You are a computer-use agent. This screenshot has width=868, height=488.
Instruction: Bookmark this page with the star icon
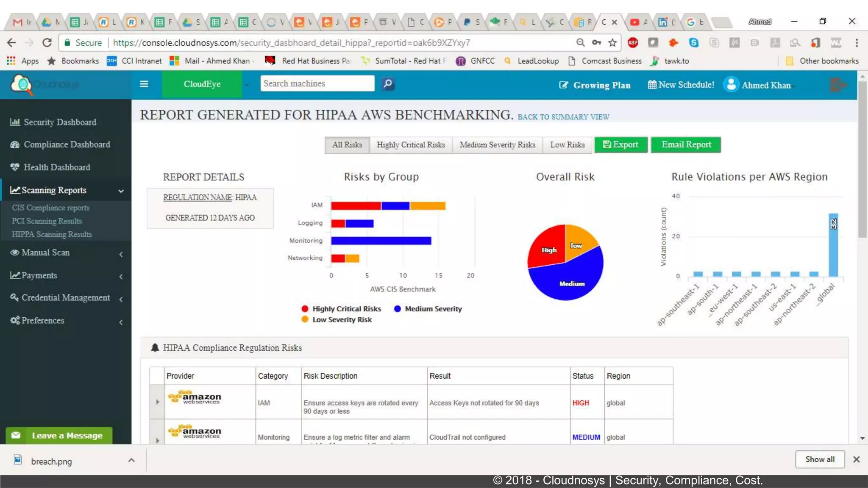click(x=612, y=43)
